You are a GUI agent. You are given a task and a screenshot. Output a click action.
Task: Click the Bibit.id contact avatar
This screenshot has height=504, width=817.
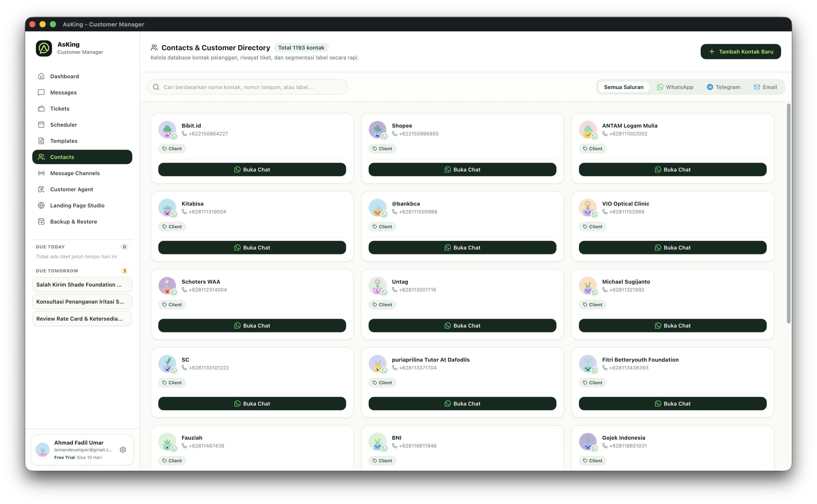[167, 130]
